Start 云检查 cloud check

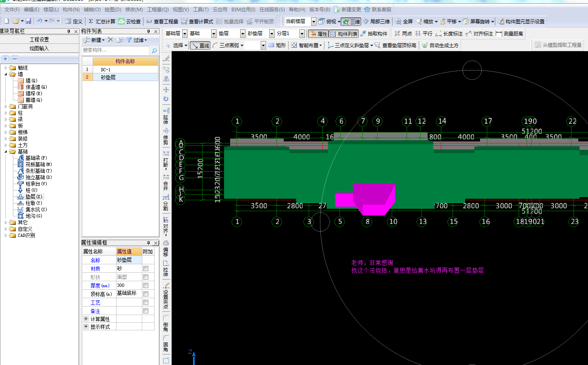(x=129, y=21)
